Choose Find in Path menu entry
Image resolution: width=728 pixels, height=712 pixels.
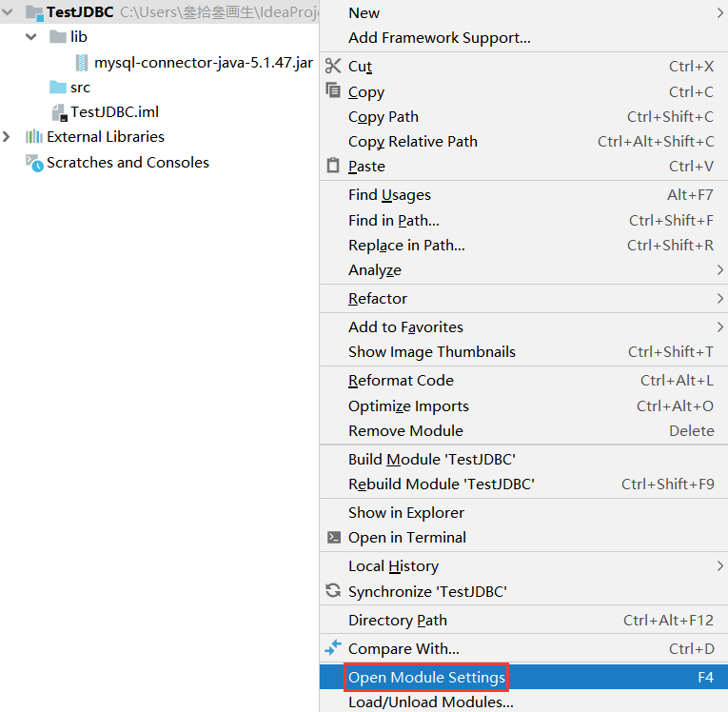click(x=523, y=220)
